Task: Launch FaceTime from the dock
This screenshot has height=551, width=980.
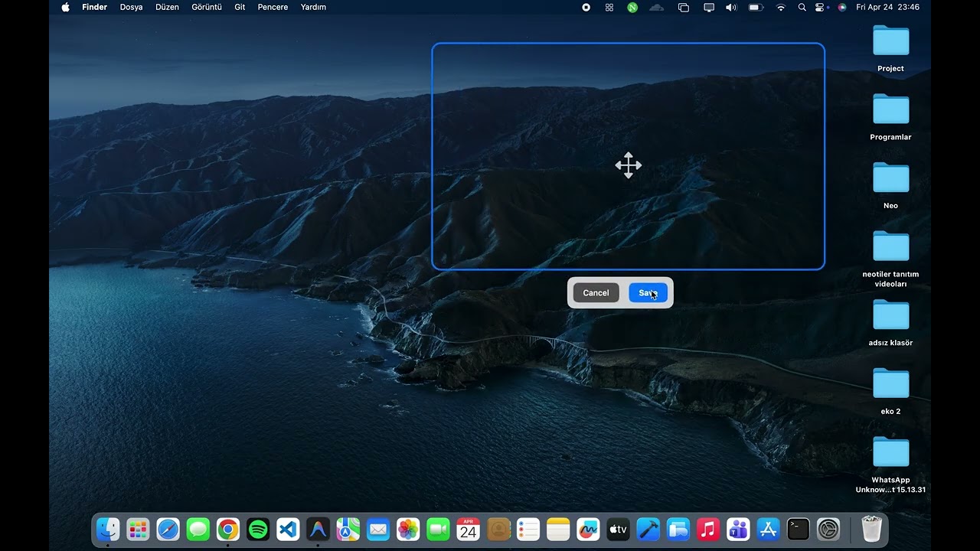Action: click(438, 529)
